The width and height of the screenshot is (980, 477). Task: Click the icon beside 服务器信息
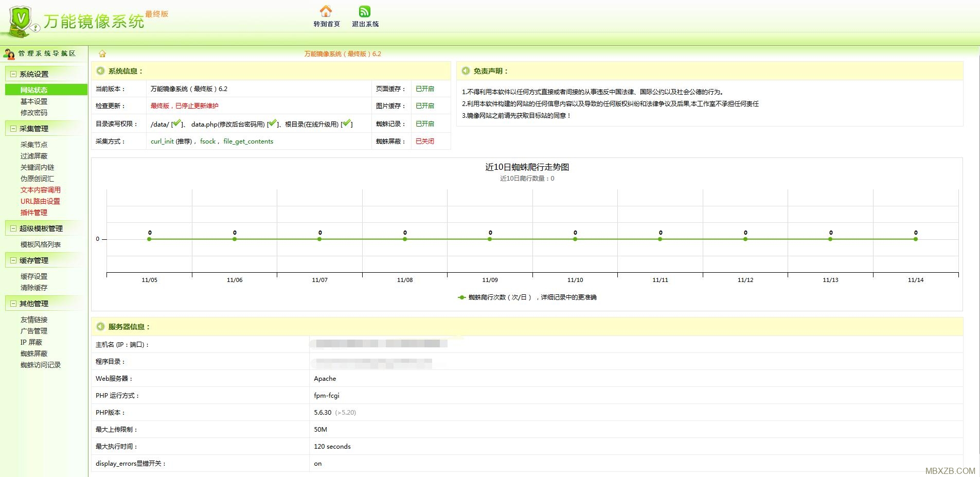click(x=100, y=327)
